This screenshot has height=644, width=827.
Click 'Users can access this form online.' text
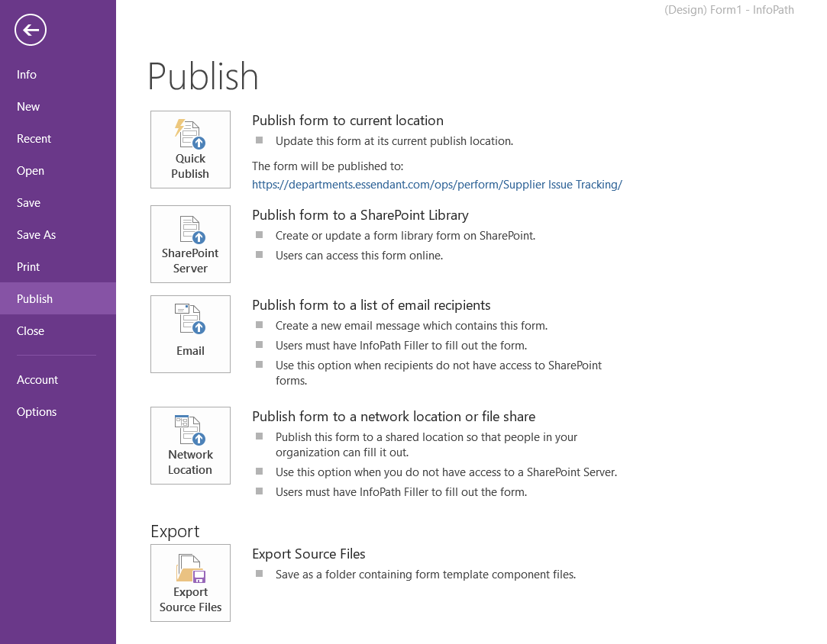click(359, 256)
